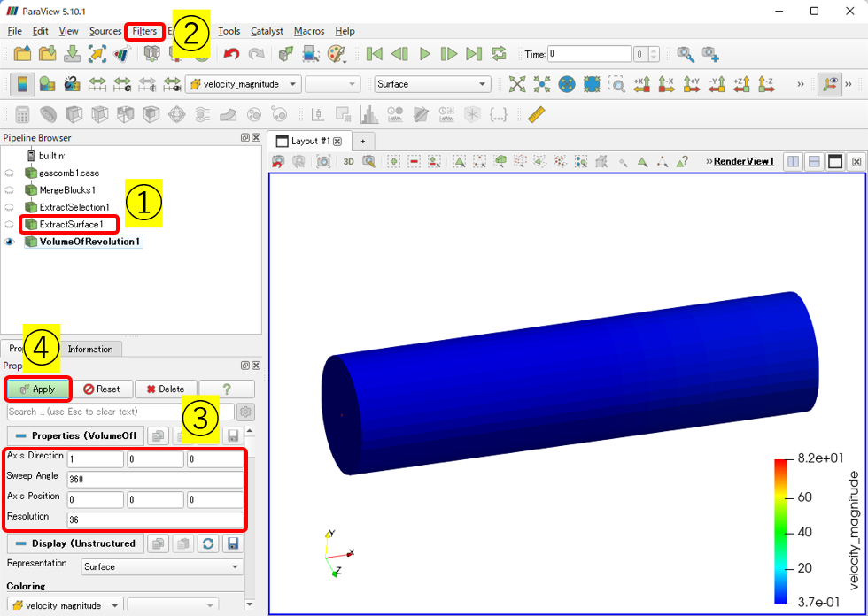Image resolution: width=868 pixels, height=616 pixels.
Task: Open the Filters menu
Action: pos(144,31)
